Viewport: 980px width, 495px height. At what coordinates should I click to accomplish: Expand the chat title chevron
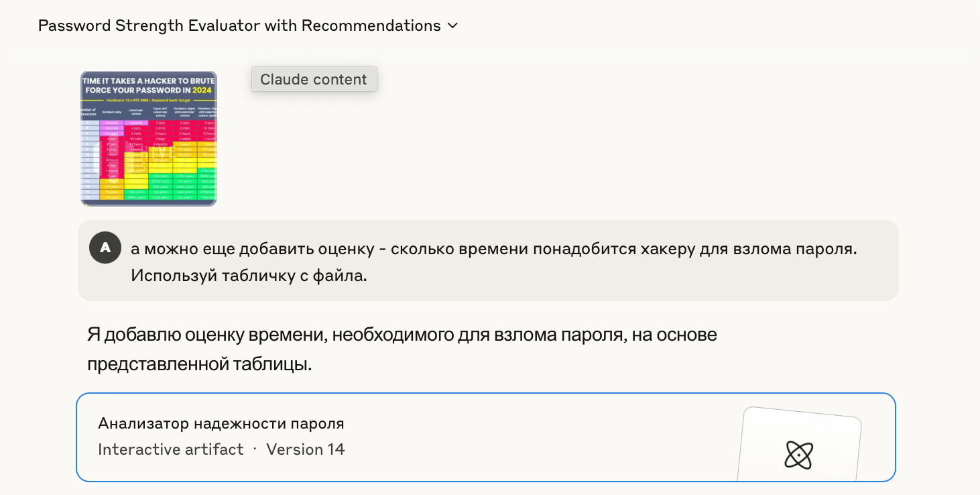click(452, 25)
